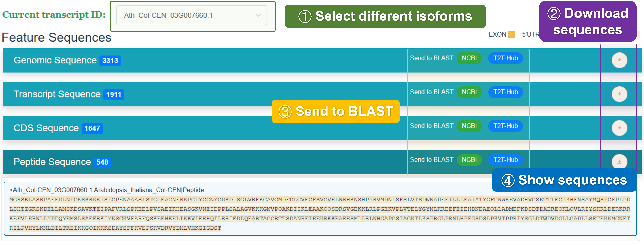Viewport: 644px width, 245px height.
Task: Send CDS Sequence to T2T-Hub BLAST
Action: (505, 126)
